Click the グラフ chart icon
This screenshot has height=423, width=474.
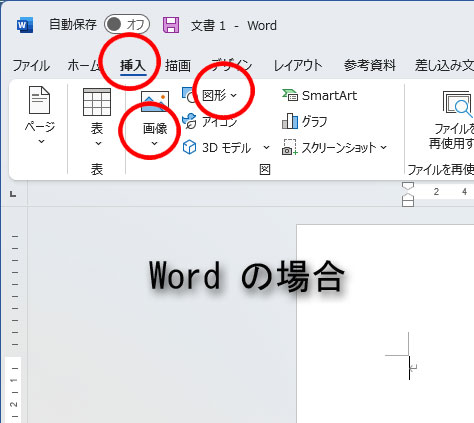tap(290, 121)
